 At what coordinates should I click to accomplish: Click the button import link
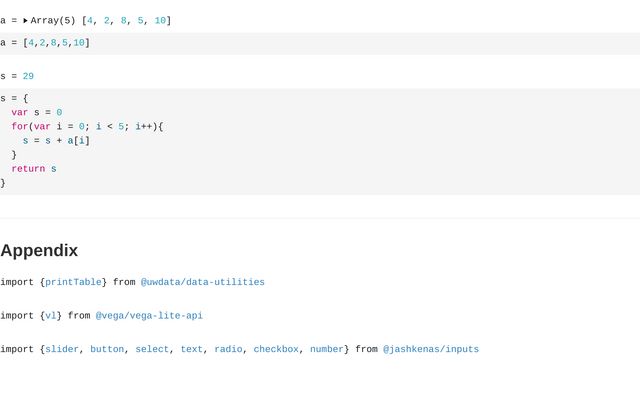[x=107, y=350]
